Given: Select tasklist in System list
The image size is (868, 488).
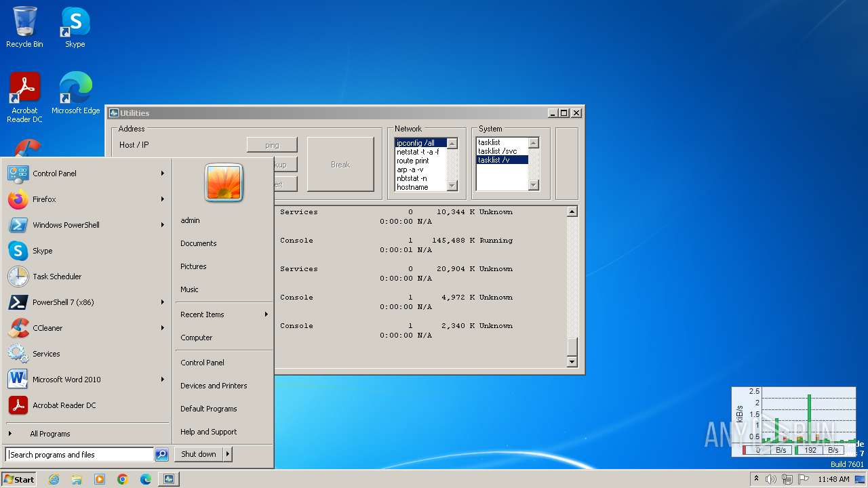Looking at the screenshot, I should coord(502,142).
